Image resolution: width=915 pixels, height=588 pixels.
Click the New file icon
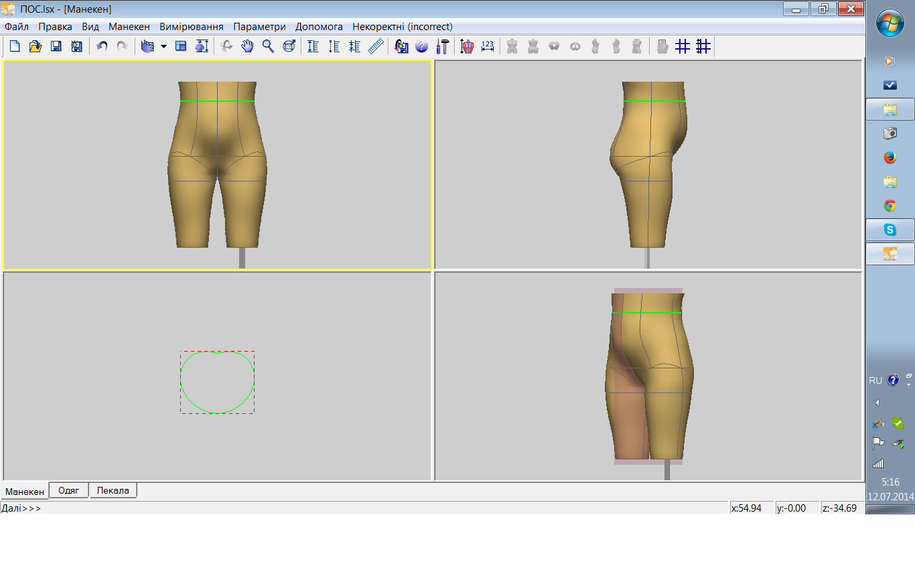click(x=15, y=46)
